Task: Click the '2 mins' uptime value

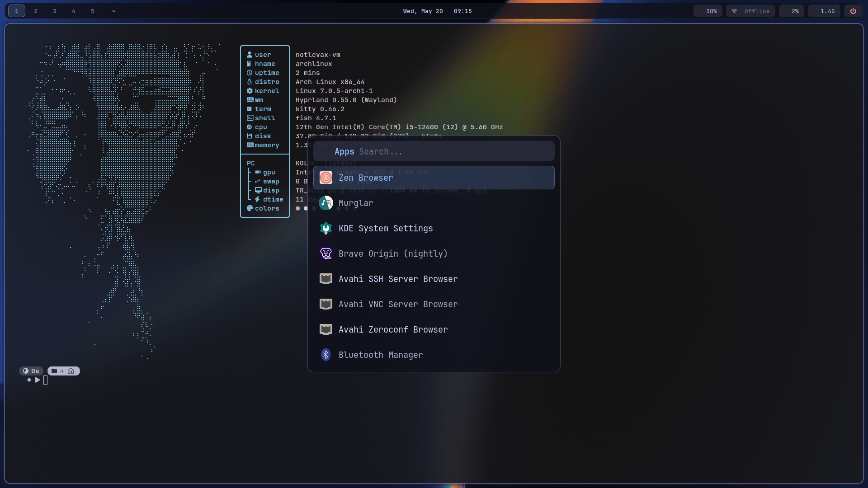Action: point(308,73)
